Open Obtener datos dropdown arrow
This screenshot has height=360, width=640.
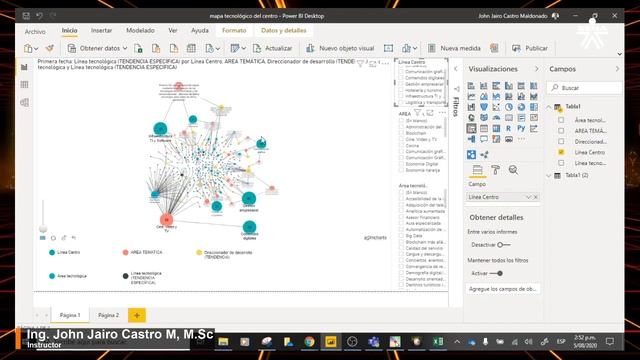[x=125, y=48]
